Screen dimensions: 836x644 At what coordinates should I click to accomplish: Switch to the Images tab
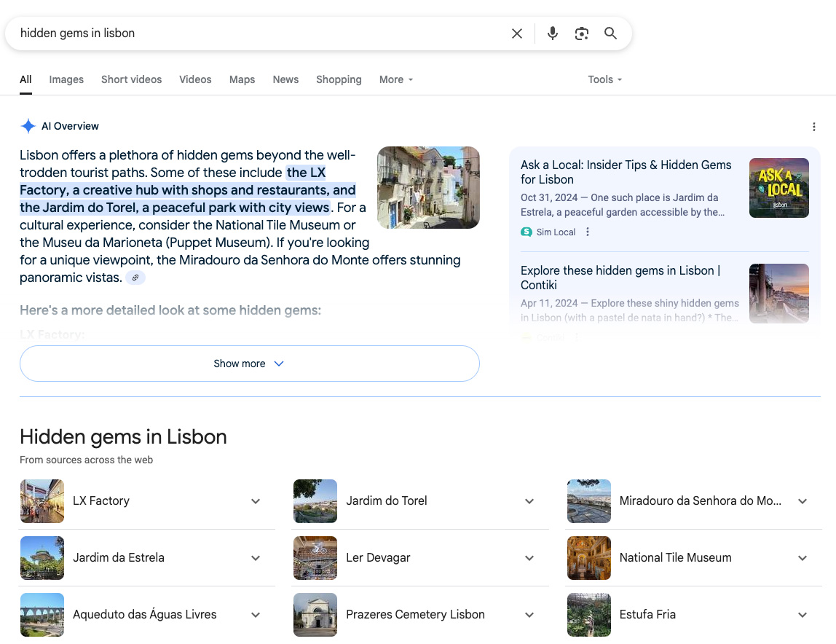(66, 79)
